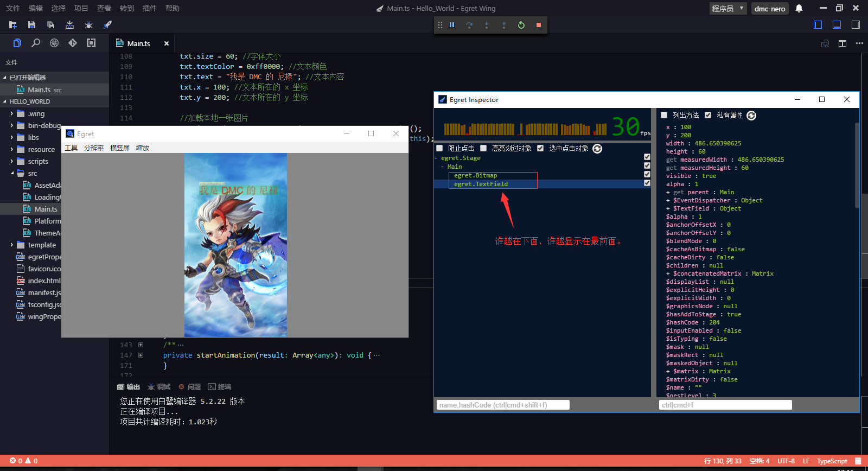Expand the scripts folder

(12, 162)
